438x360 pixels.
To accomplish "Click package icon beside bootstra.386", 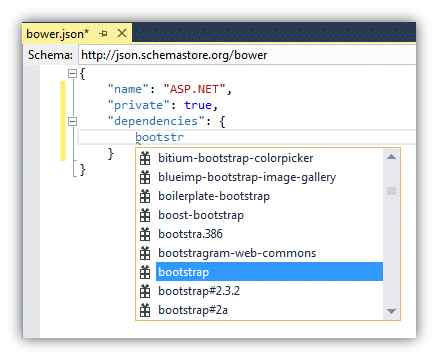I will 145,234.
